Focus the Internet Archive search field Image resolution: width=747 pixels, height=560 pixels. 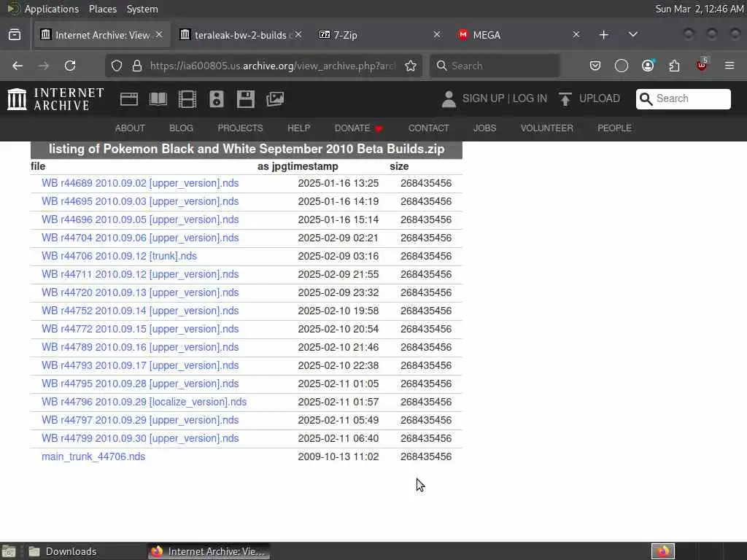tap(683, 99)
